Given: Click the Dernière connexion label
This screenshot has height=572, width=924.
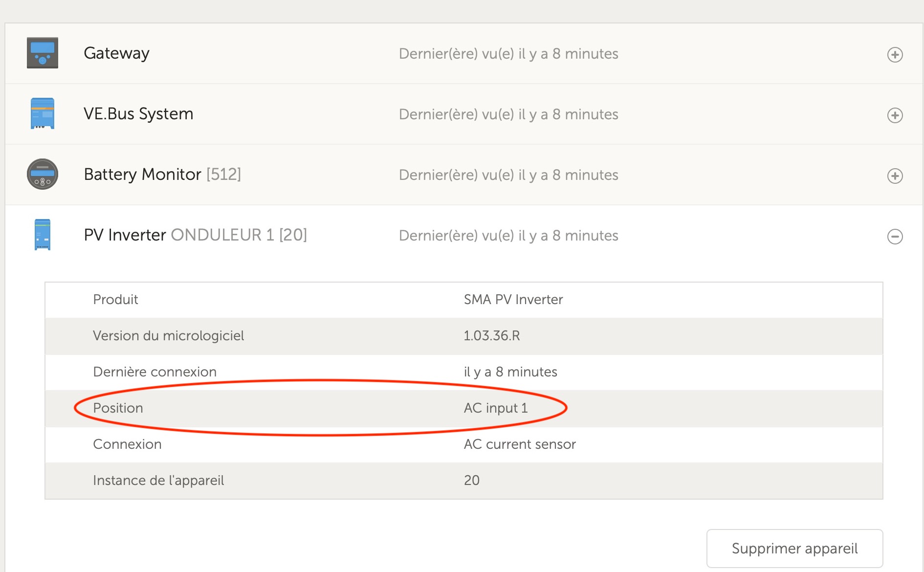Looking at the screenshot, I should [154, 372].
